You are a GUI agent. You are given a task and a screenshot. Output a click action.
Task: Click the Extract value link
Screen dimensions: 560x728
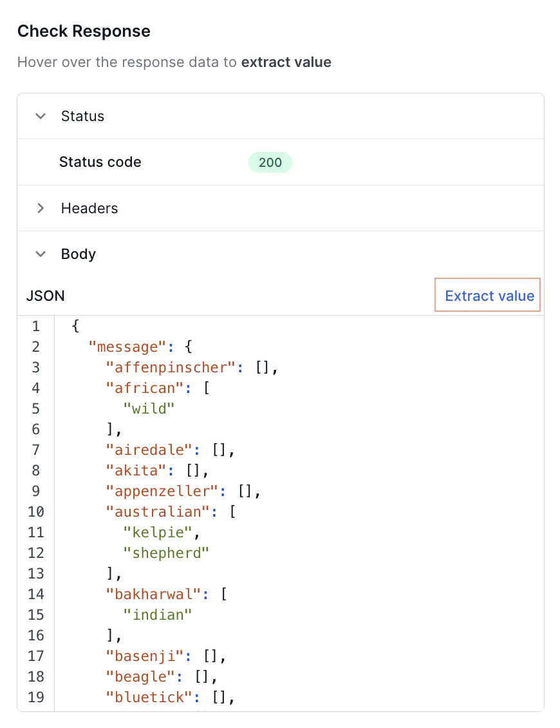[x=489, y=296]
